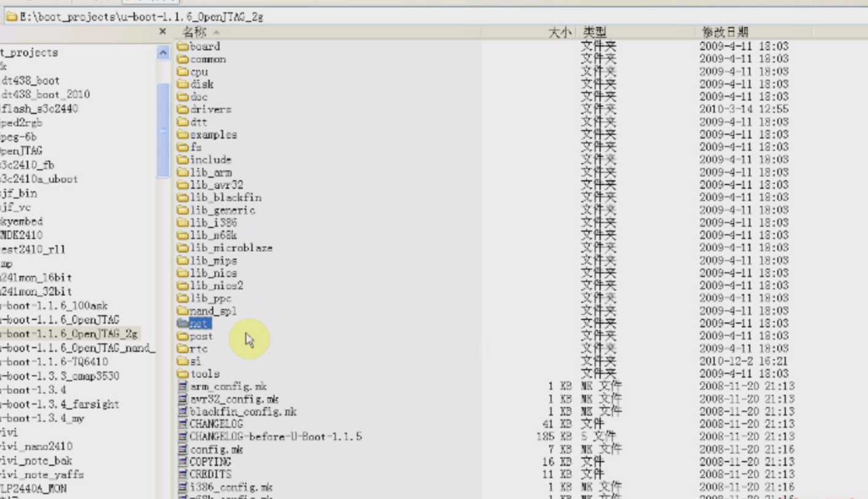
Task: Select the include folder icon
Action: point(183,159)
